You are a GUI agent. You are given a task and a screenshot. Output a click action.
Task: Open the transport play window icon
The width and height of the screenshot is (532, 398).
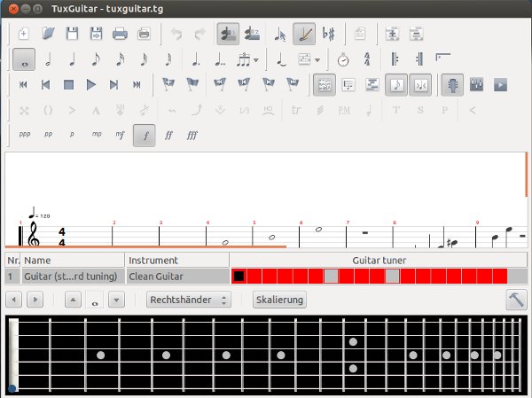[500, 85]
